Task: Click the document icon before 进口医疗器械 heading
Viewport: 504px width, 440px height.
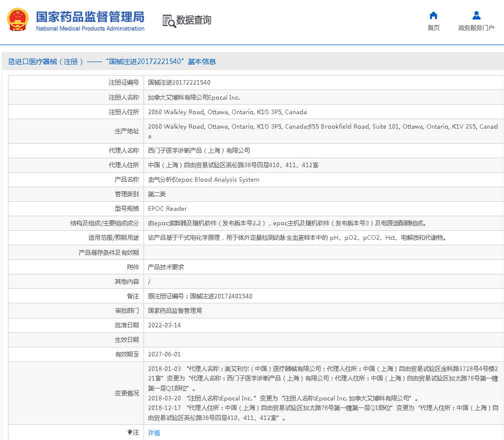Action: [11, 62]
